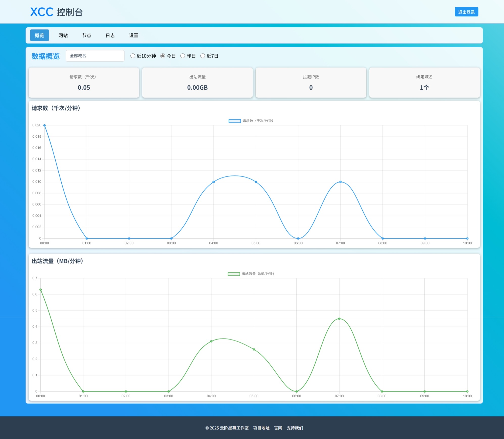
Task: Choose the 昨日 radio button
Action: click(182, 56)
